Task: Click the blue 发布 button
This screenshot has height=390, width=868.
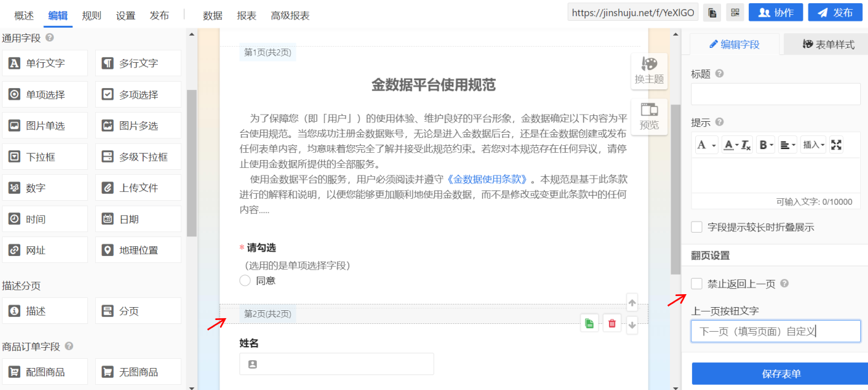Action: point(836,13)
